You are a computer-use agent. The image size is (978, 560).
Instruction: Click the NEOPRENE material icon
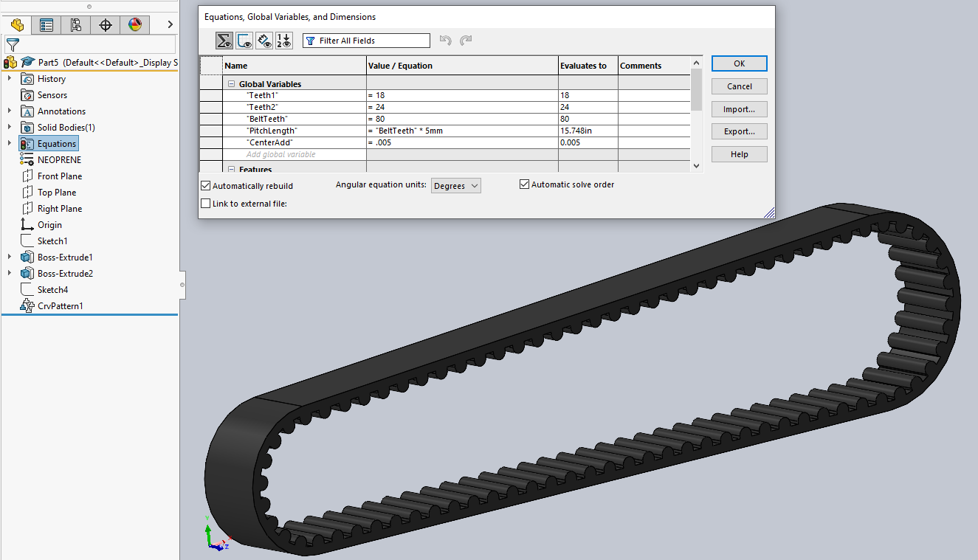pyautogui.click(x=27, y=160)
